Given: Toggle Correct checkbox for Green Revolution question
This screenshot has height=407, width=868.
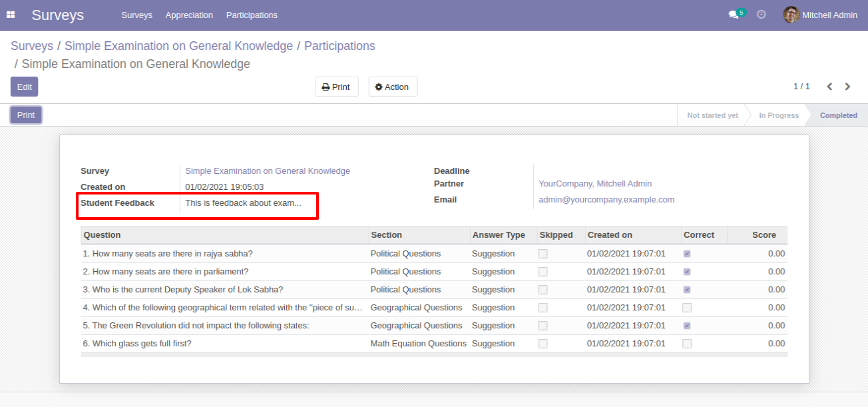Looking at the screenshot, I should point(687,326).
